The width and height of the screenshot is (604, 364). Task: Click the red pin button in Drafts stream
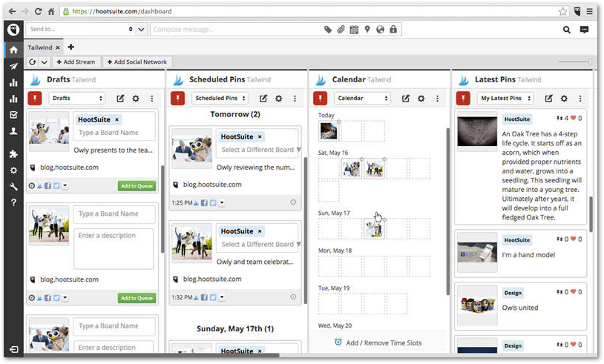[35, 99]
